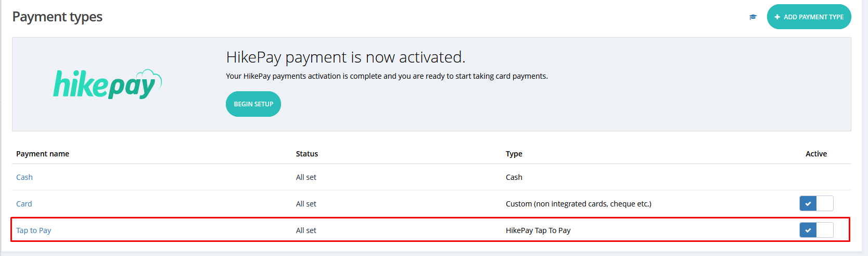Click the 'HikePay payment is now activated' headline
Screen dimensions: 868x256
[x=346, y=57]
